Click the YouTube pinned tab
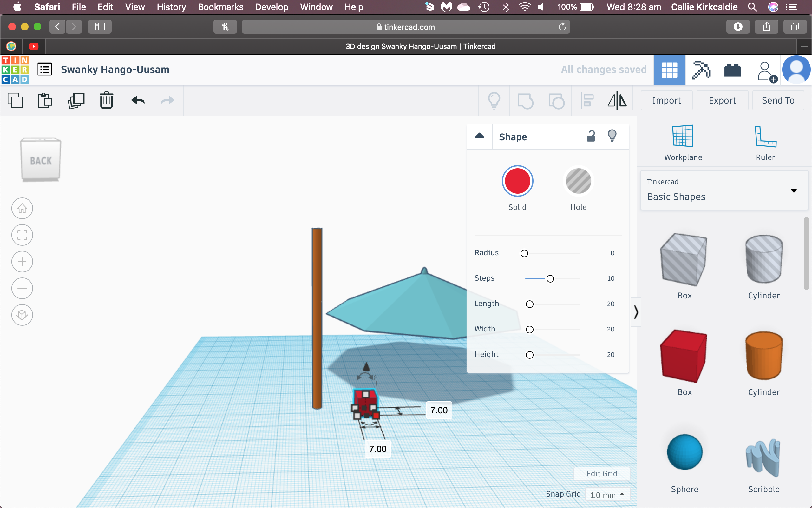The image size is (812, 508). 34,46
